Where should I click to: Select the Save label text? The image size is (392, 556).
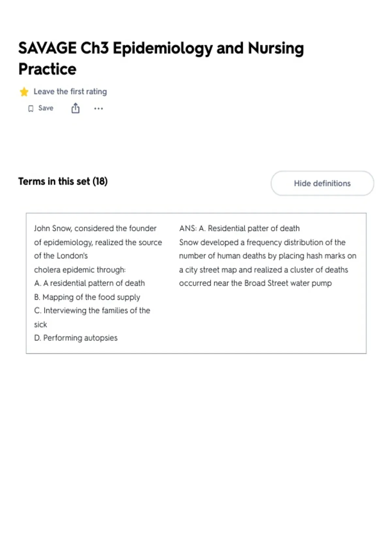click(x=46, y=108)
